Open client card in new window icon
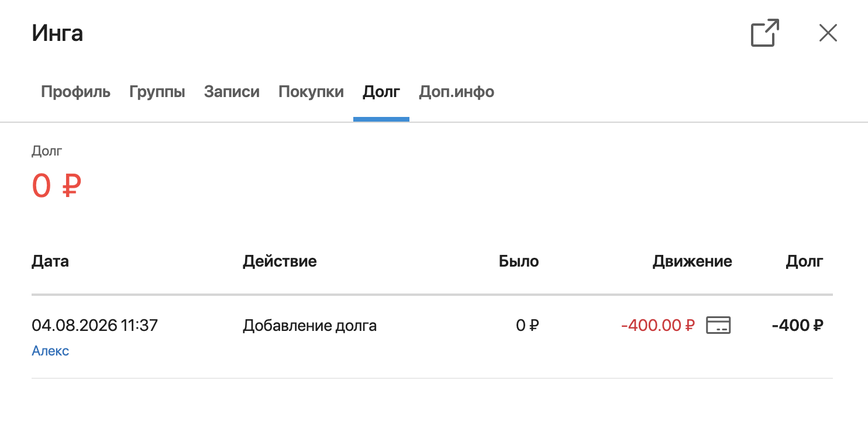The image size is (868, 435). pyautogui.click(x=765, y=33)
